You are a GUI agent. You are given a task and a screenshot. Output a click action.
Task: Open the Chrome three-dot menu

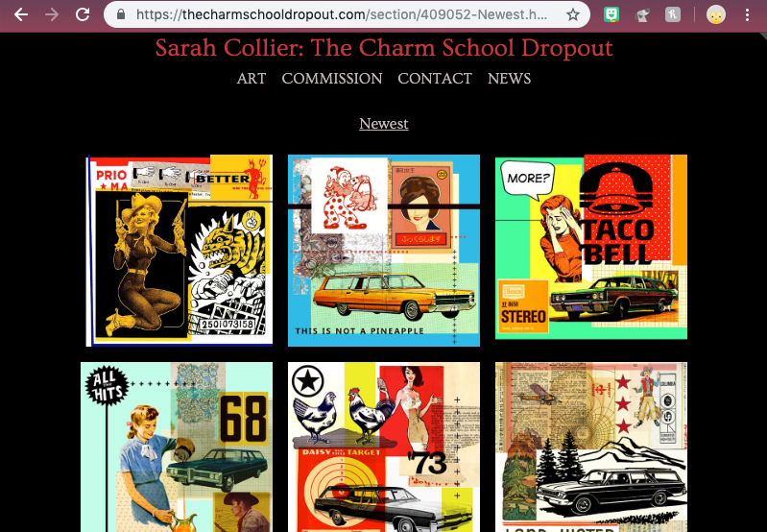point(747,14)
